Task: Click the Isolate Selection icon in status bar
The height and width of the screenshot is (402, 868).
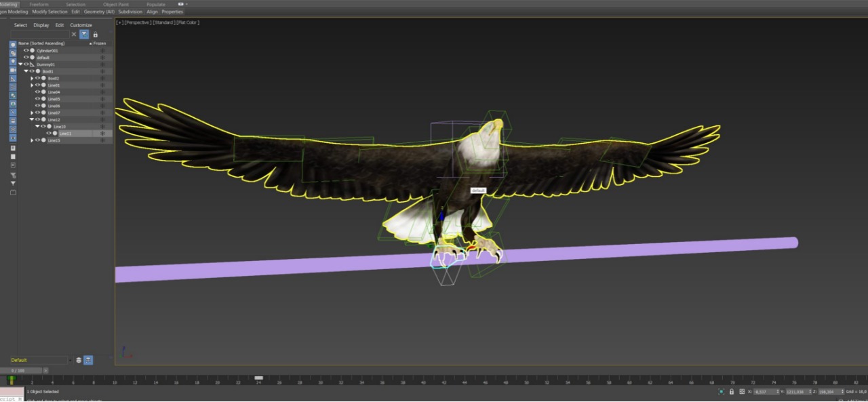Action: click(x=721, y=392)
